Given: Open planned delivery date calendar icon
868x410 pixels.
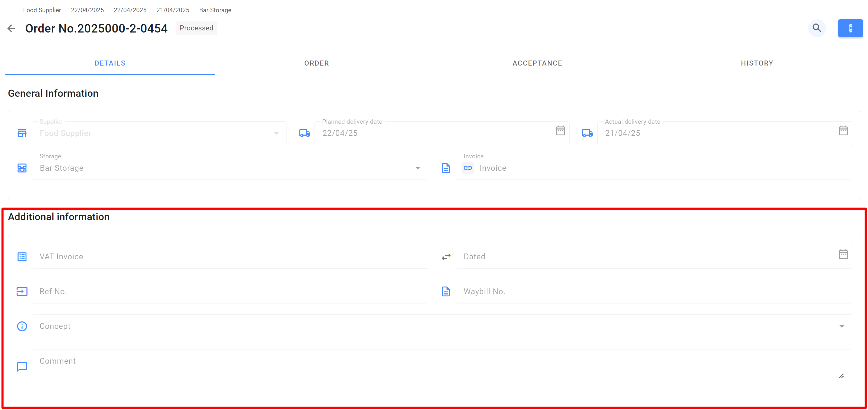Looking at the screenshot, I should pos(560,131).
